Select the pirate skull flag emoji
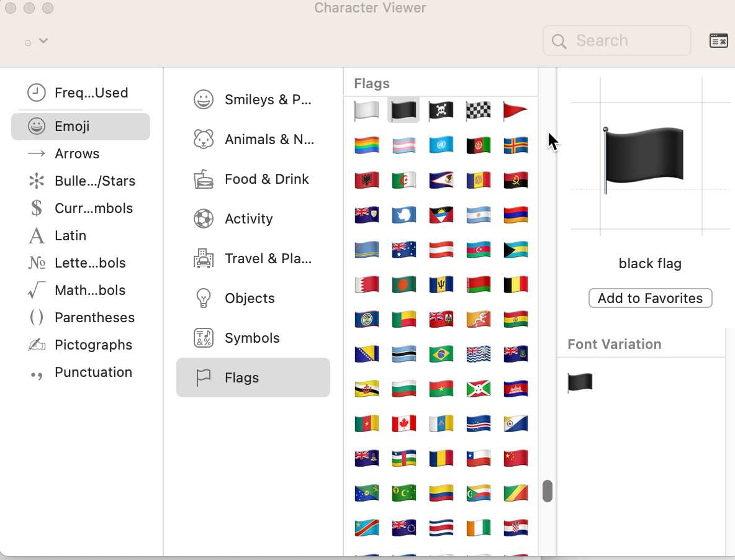This screenshot has height=560, width=735. click(x=441, y=111)
